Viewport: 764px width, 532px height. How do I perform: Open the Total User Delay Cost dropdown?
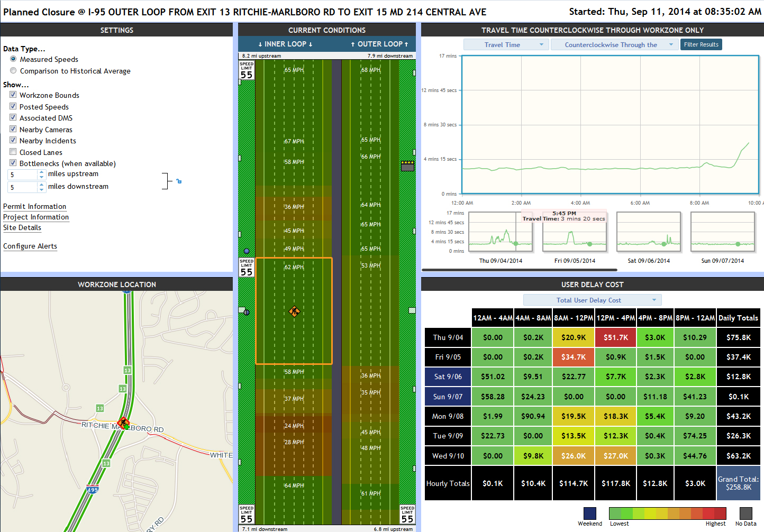click(x=593, y=300)
